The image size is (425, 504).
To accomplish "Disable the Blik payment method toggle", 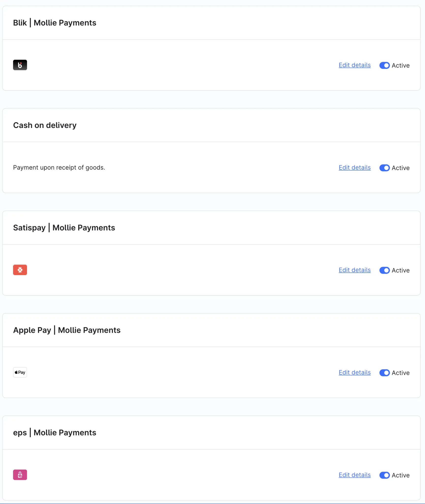I will (384, 65).
